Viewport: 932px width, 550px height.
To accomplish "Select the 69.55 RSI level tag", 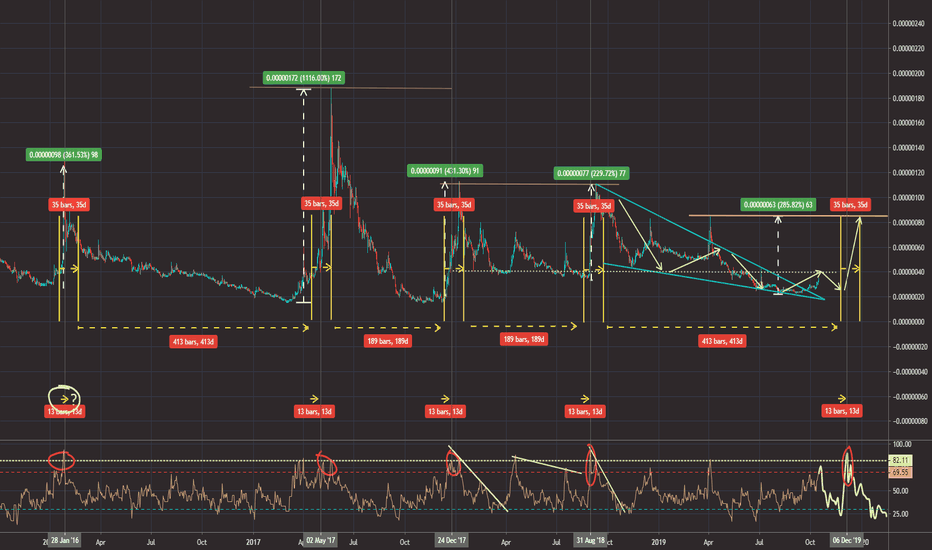I will coord(900,472).
